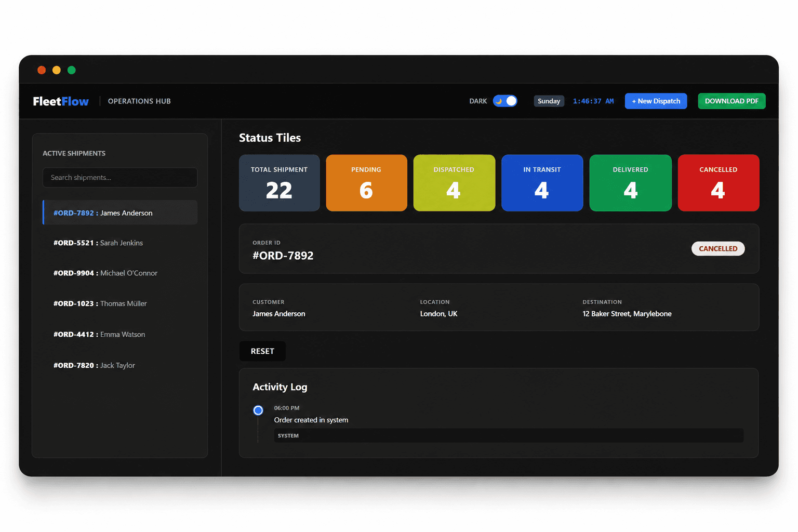Viewport: 798px width, 532px height.
Task: Click the orange PENDING status tile
Action: (x=366, y=183)
